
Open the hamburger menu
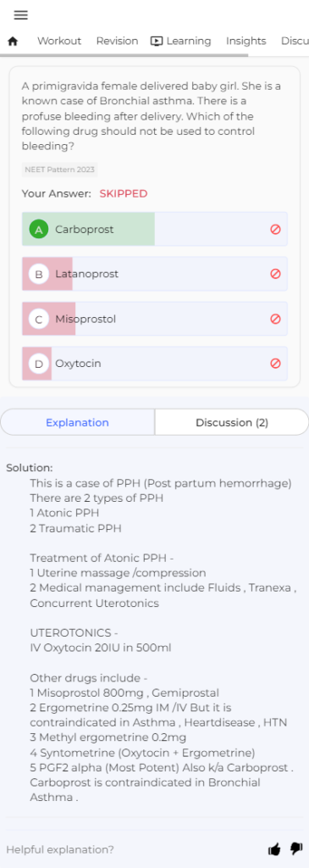click(x=21, y=15)
